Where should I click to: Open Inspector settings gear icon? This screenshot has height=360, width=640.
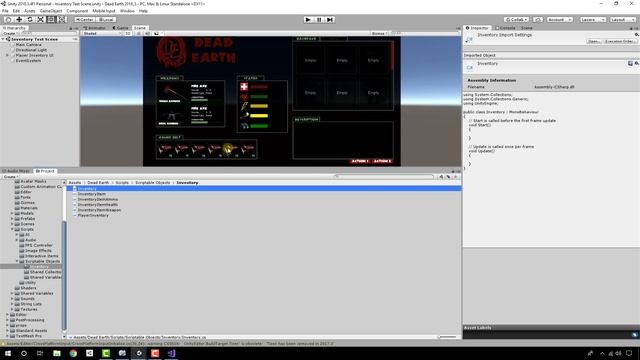[x=637, y=35]
